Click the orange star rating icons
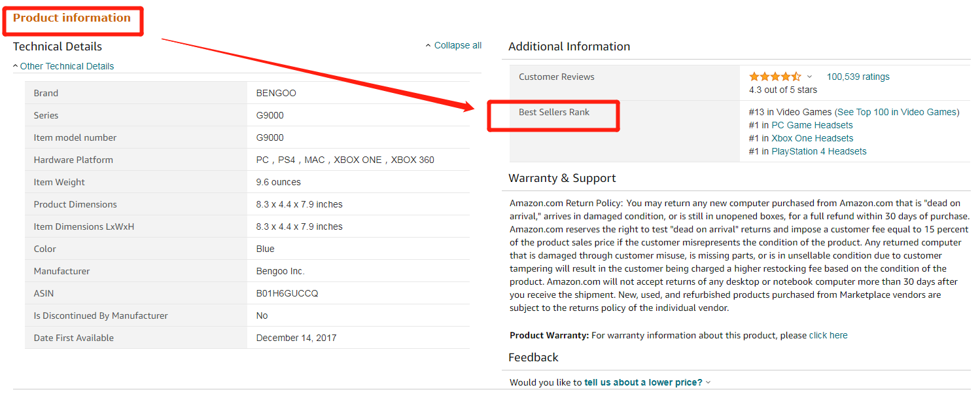This screenshot has height=396, width=980. 775,77
